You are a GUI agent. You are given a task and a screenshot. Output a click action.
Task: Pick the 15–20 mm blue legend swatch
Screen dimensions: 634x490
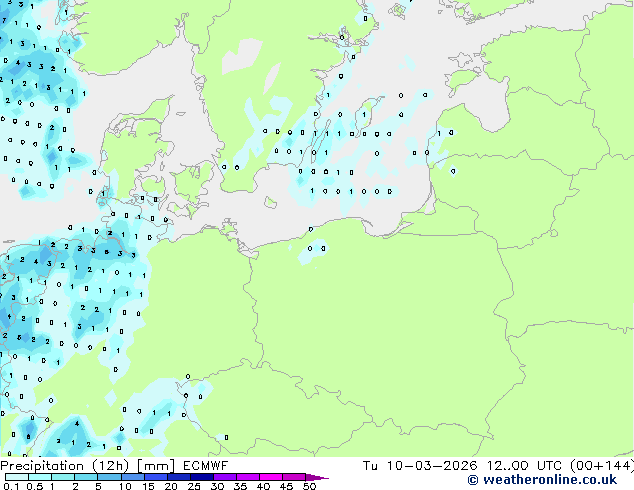156,477
